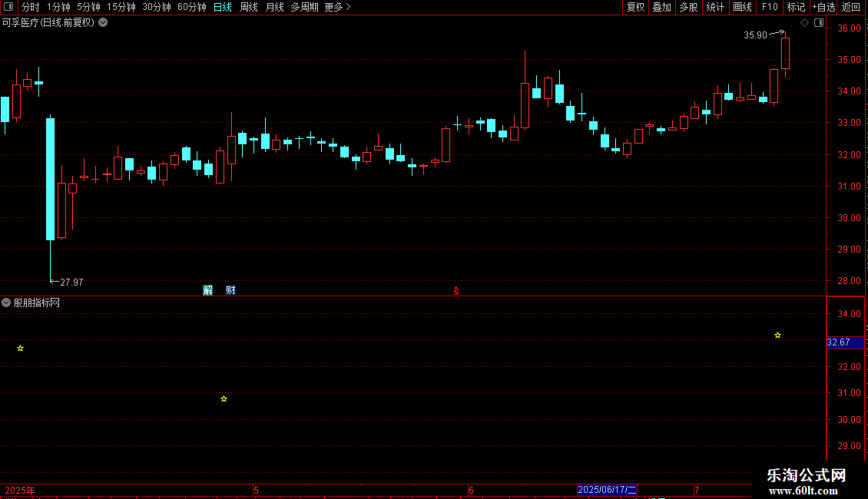Click the last candlestick reaching 35.90

785,53
